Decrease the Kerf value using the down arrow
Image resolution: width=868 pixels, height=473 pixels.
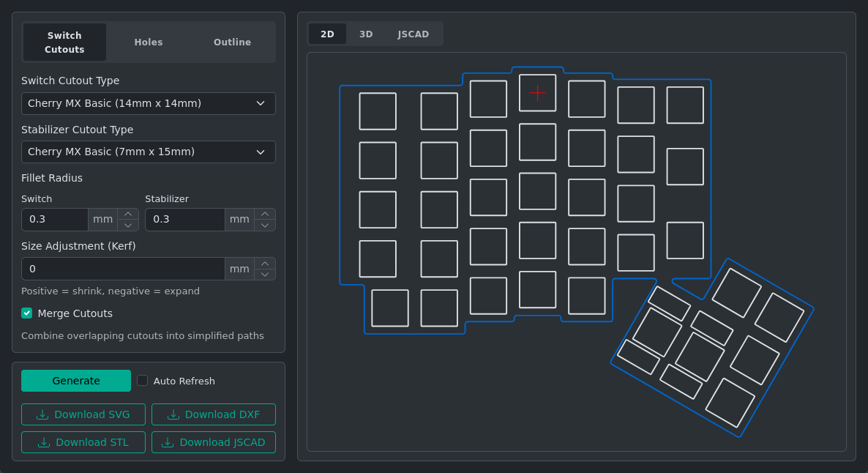click(265, 273)
